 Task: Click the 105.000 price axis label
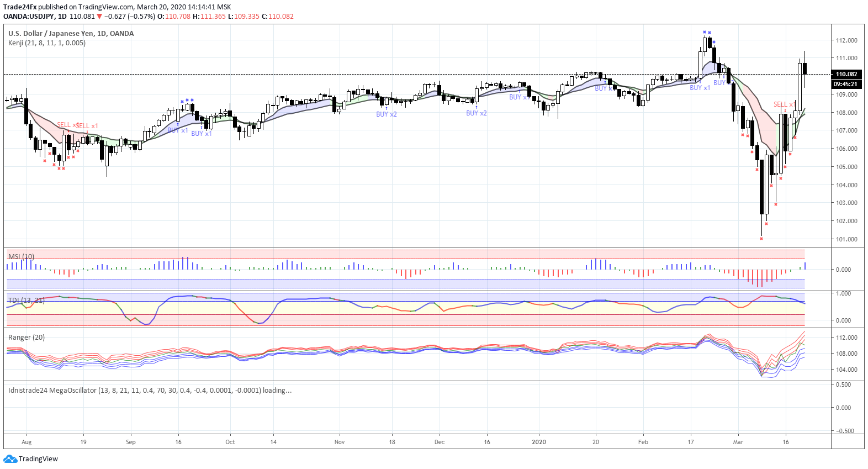click(846, 167)
